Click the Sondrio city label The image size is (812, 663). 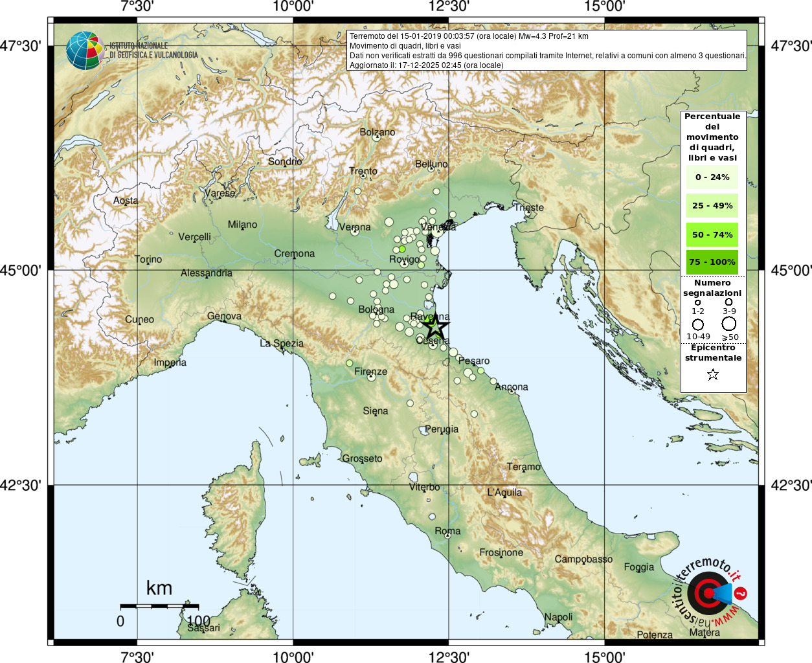(285, 161)
